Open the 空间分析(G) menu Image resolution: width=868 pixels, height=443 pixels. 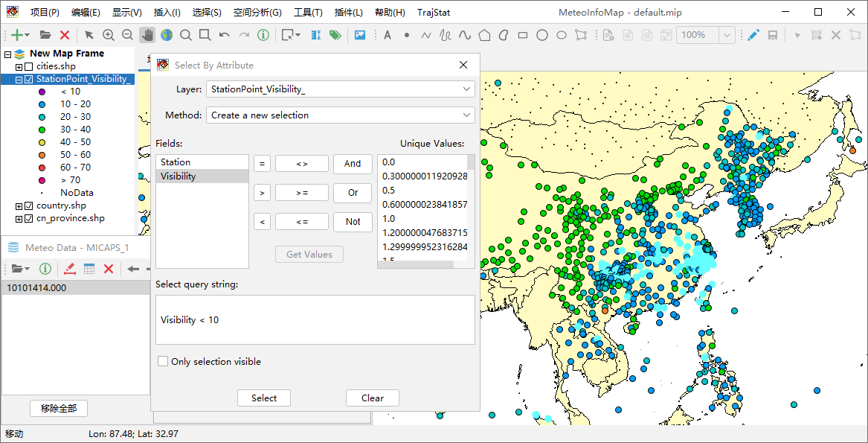pos(257,13)
